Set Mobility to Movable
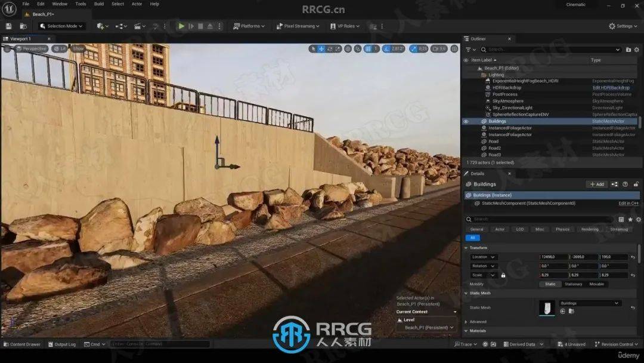The height and width of the screenshot is (363, 644). point(596,284)
